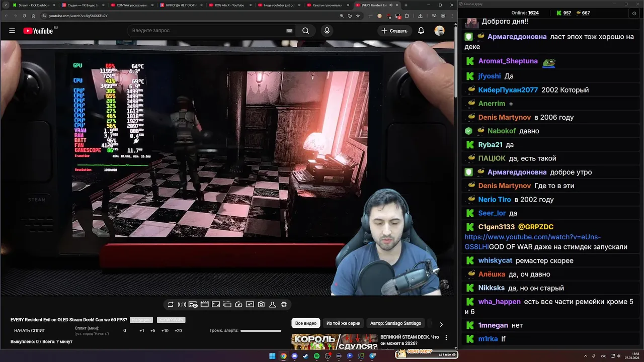Viewport: 644px width, 362px height.
Task: Go to the YouTube home logo
Action: click(x=38, y=31)
